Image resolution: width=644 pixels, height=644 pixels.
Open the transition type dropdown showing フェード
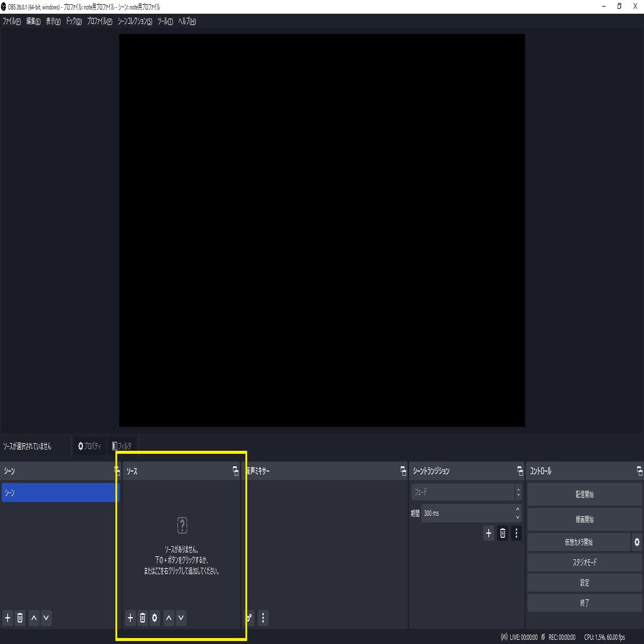465,492
